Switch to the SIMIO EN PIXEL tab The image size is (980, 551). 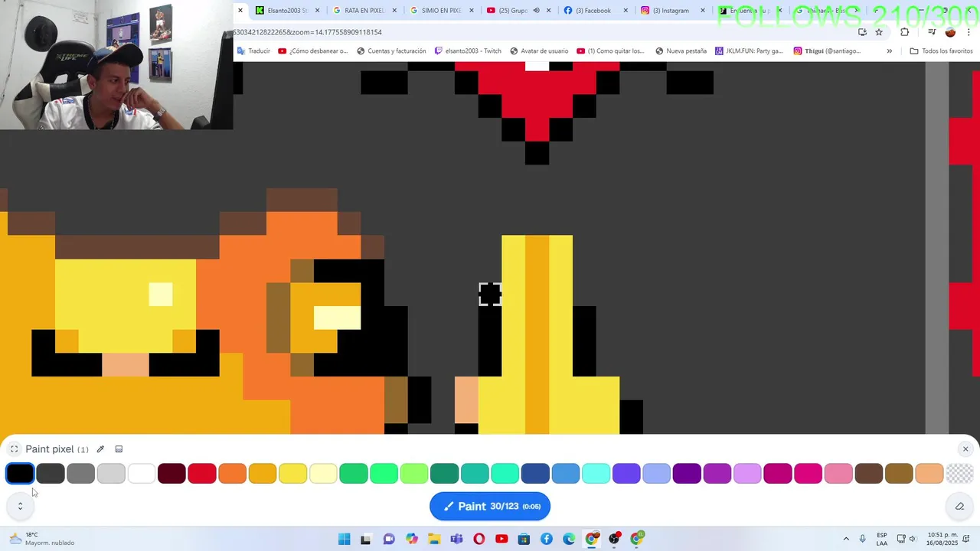pos(442,11)
